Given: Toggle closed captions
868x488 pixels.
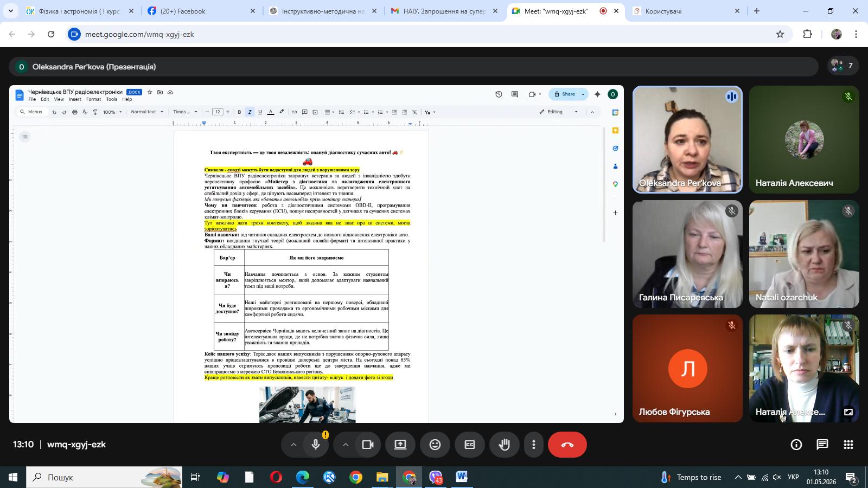Looking at the screenshot, I should [470, 445].
